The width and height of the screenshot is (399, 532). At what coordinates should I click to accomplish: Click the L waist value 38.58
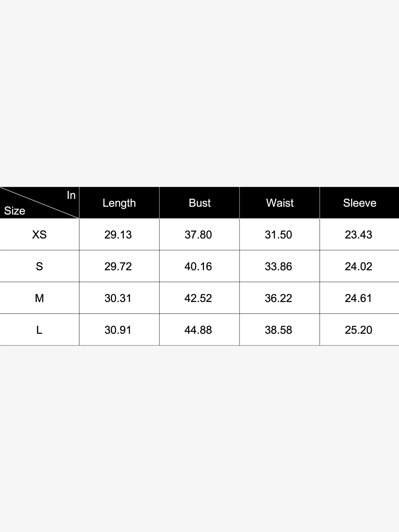coord(278,330)
